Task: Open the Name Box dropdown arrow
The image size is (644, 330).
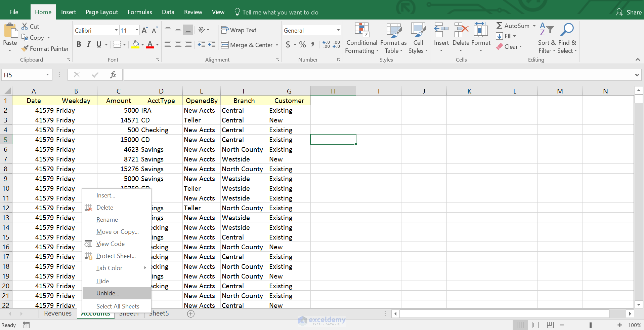Action: (x=47, y=75)
